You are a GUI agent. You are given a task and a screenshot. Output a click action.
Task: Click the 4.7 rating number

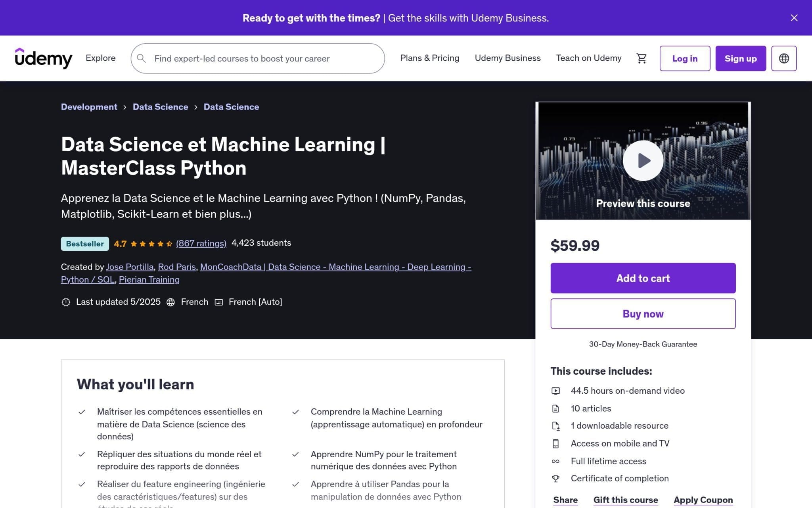click(x=120, y=244)
